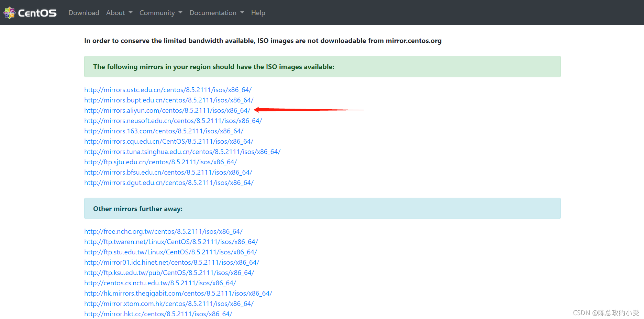Open the mirrors.neusoft.edu.cn mirror link
This screenshot has width=644, height=319.
pyautogui.click(x=173, y=121)
